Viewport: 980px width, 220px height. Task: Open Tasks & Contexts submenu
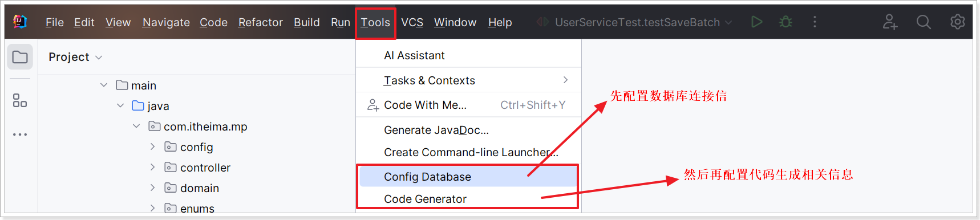pos(468,80)
